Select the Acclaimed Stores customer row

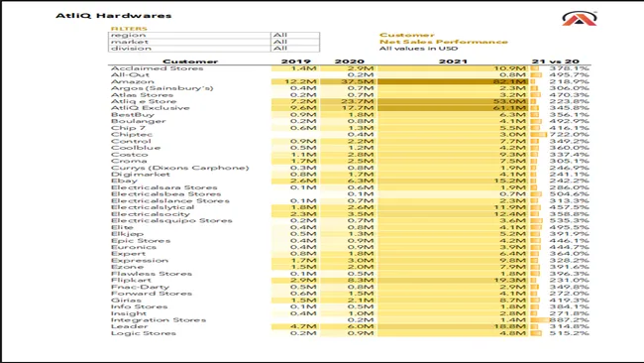click(x=349, y=68)
